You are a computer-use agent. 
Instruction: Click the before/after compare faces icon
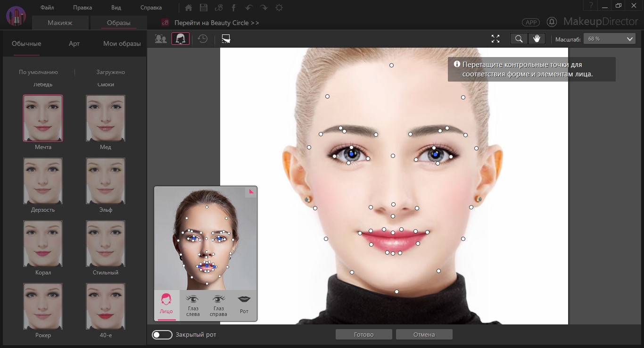[161, 39]
